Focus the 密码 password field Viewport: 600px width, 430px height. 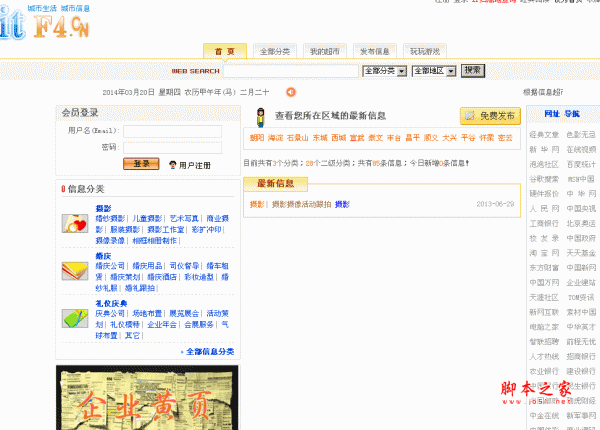[173, 147]
